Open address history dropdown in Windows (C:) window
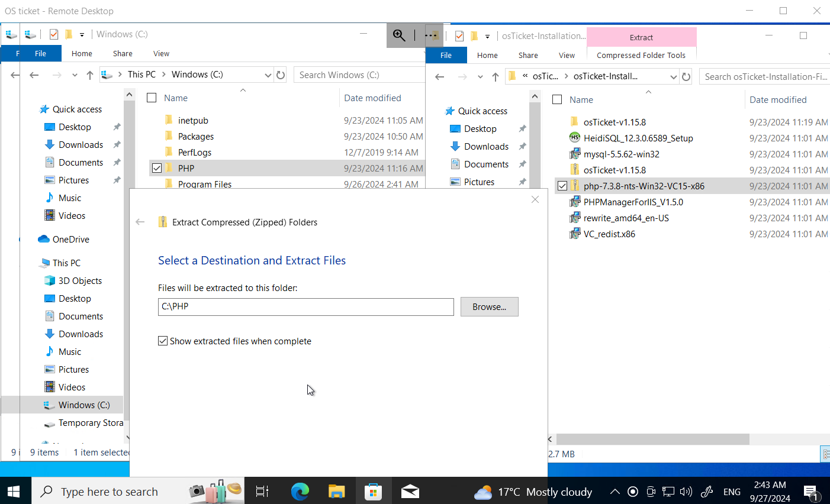830x504 pixels. point(268,75)
